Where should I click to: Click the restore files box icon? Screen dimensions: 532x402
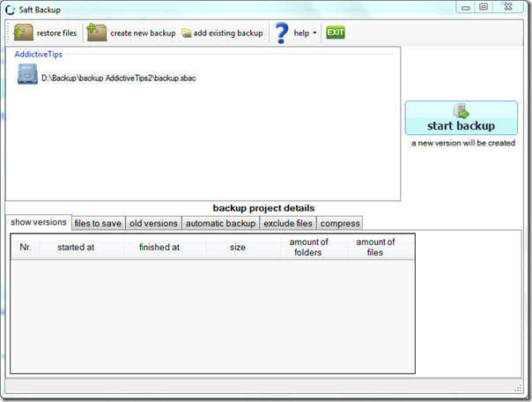pos(23,33)
